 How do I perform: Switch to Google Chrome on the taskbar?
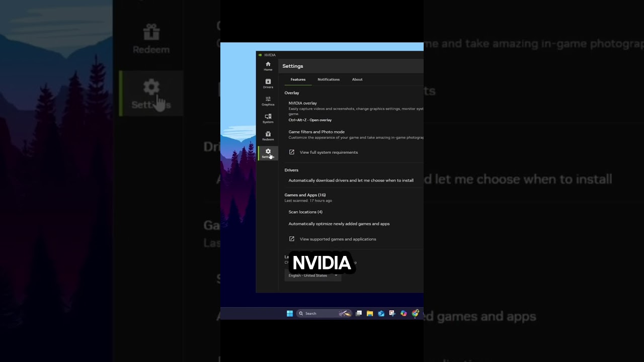(415, 313)
